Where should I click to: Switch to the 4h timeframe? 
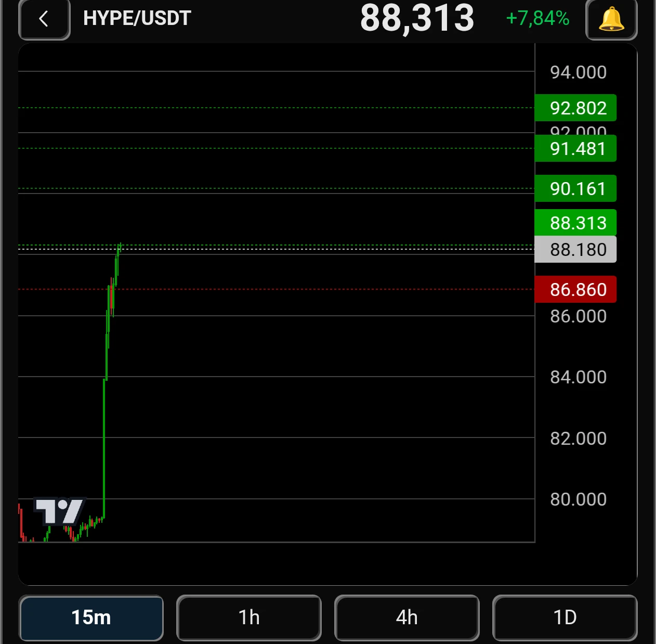pyautogui.click(x=406, y=617)
